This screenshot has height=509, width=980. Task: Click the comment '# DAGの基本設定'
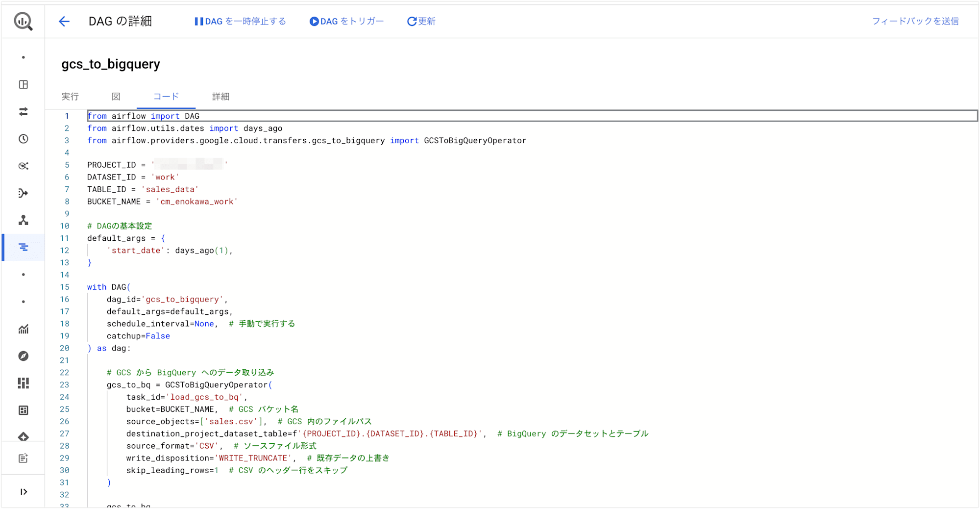click(x=120, y=226)
